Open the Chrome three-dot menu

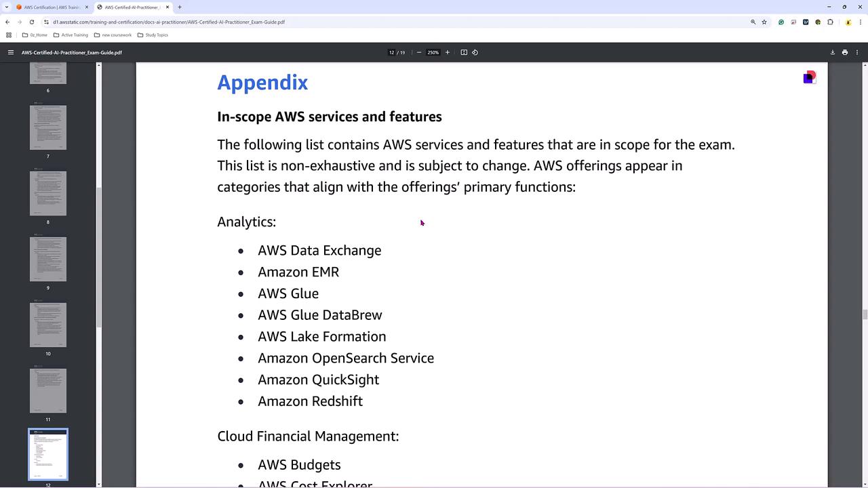click(861, 22)
